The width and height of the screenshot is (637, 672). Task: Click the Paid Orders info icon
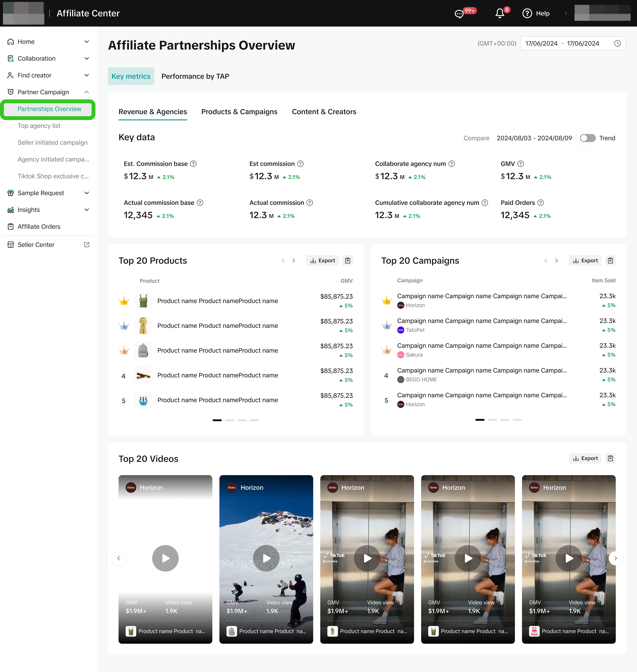click(541, 203)
